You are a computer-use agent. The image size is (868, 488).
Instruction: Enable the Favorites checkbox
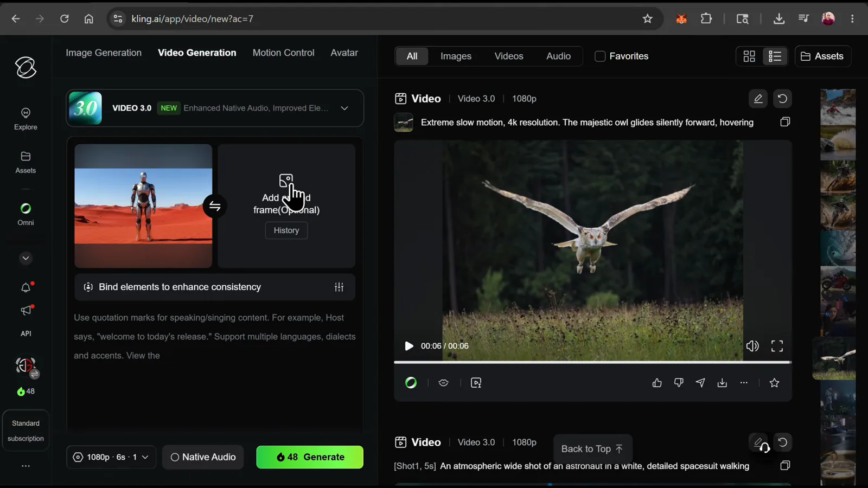click(x=600, y=56)
